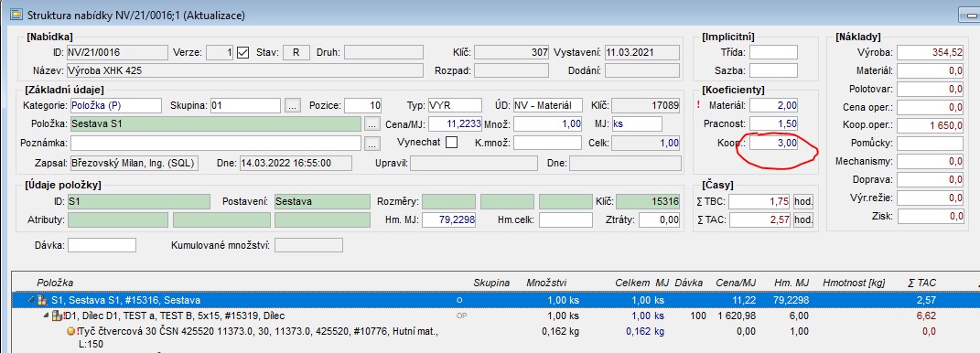The image size is (980, 353).
Task: Click the Množ. field showing 1,00
Action: pyautogui.click(x=546, y=123)
